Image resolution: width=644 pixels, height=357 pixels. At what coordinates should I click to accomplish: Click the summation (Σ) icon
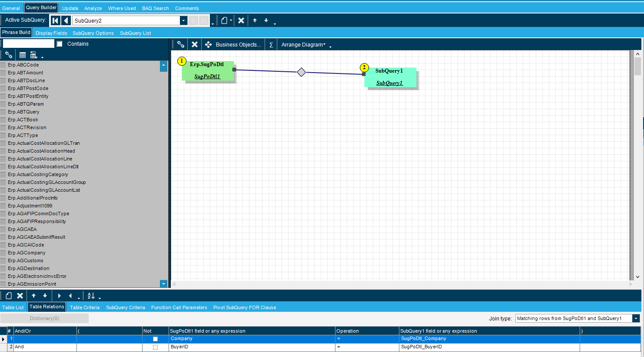271,45
